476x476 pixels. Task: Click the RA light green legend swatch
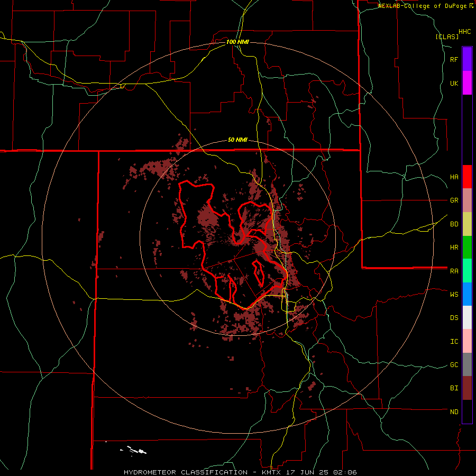click(467, 271)
